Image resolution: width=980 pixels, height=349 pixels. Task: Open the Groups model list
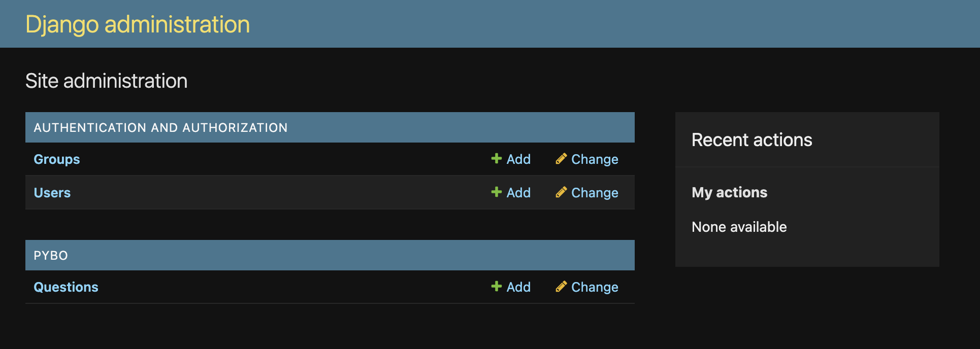[57, 159]
